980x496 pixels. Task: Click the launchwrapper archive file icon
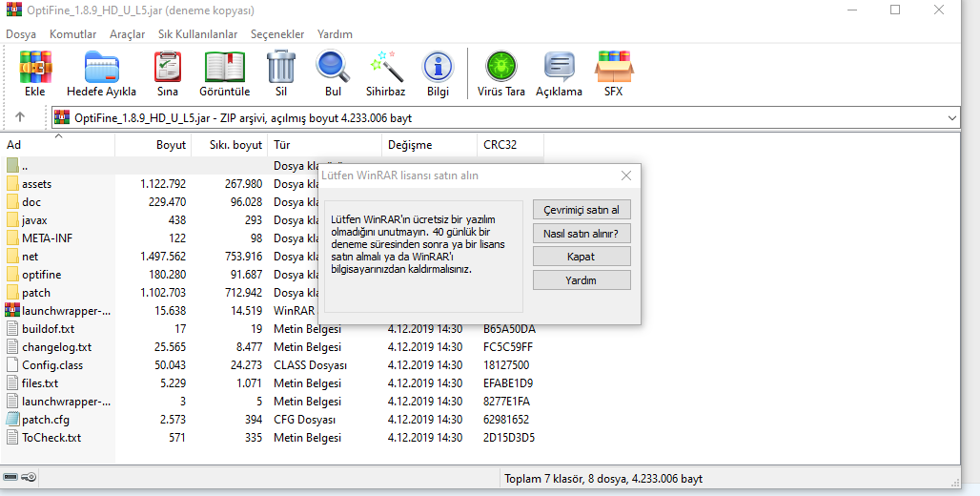coord(12,310)
